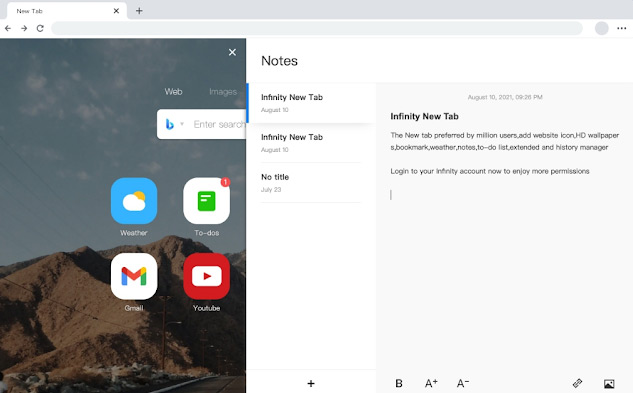
Task: Open the Gmail shortcut icon
Action: (134, 276)
